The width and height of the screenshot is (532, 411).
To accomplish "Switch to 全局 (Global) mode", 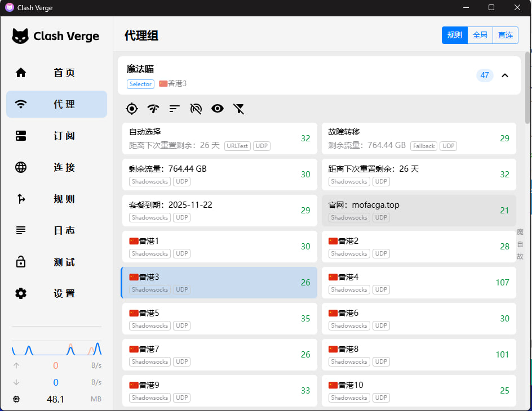I will [480, 35].
